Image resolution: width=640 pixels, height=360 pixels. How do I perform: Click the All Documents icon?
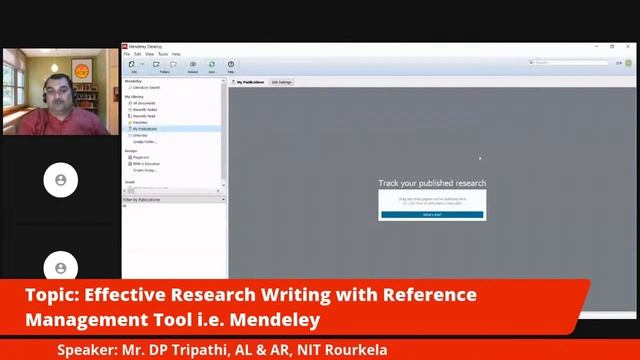pyautogui.click(x=130, y=103)
